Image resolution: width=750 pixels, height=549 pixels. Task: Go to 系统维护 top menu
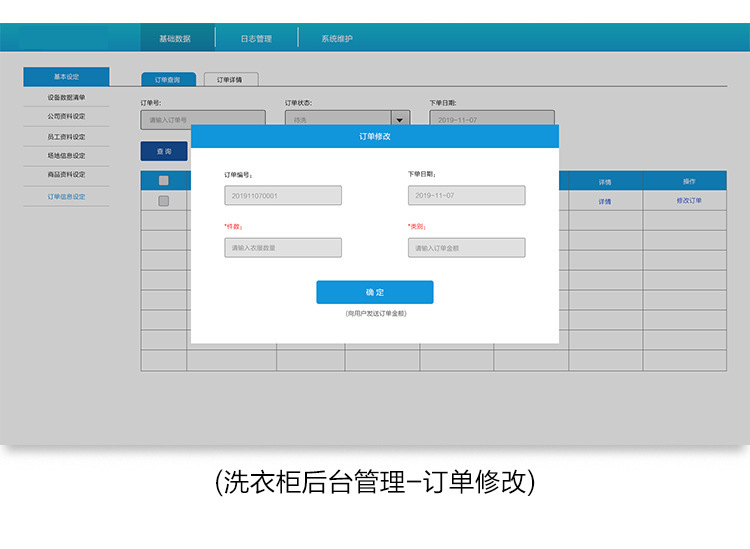tap(337, 39)
